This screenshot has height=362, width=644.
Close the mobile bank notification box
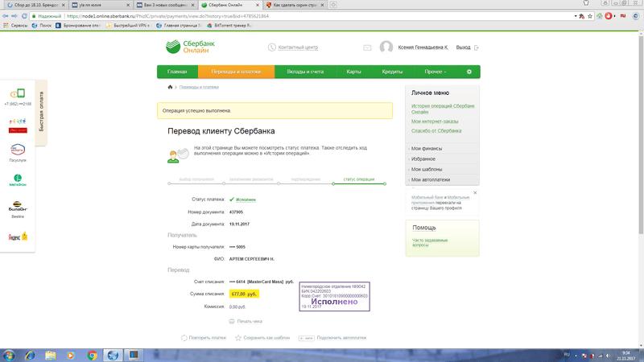(475, 192)
